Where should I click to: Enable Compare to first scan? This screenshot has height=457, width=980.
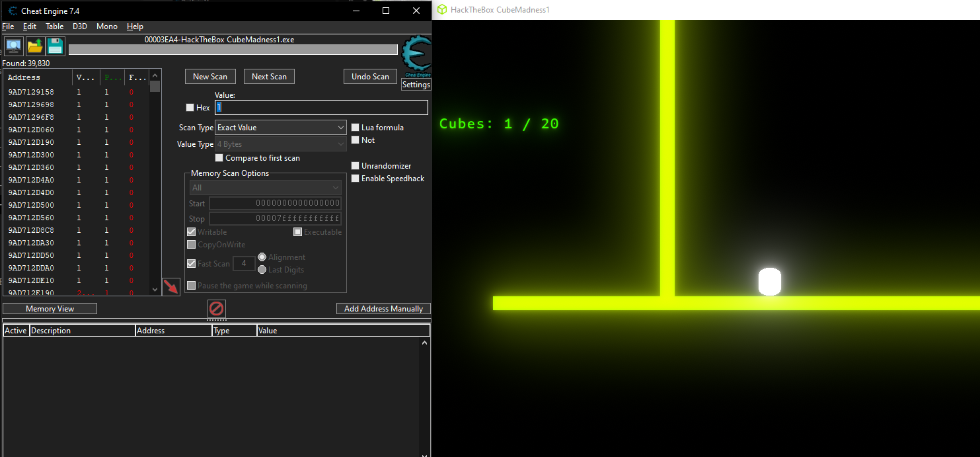219,158
